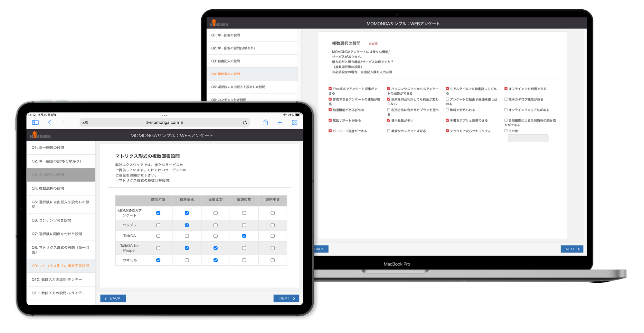This screenshot has height=333, width=644.
Task: Check 電子カタログ機能がある on MacBook
Action: point(506,99)
